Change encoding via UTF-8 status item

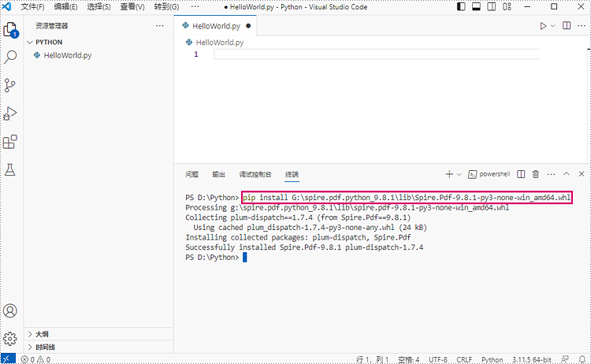438,360
